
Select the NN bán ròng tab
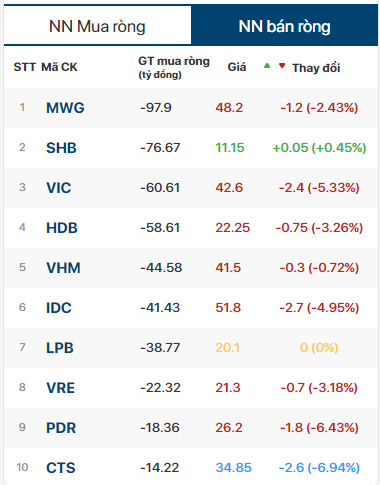284,26
